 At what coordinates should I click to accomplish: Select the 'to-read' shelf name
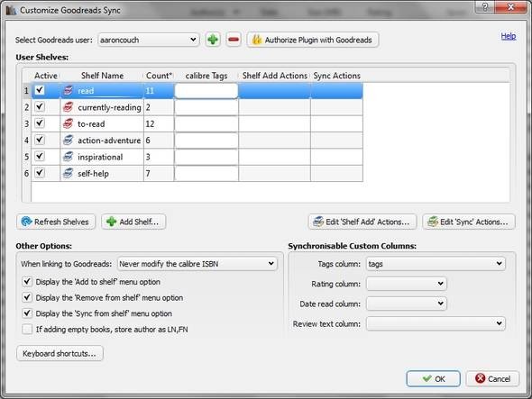tap(91, 124)
